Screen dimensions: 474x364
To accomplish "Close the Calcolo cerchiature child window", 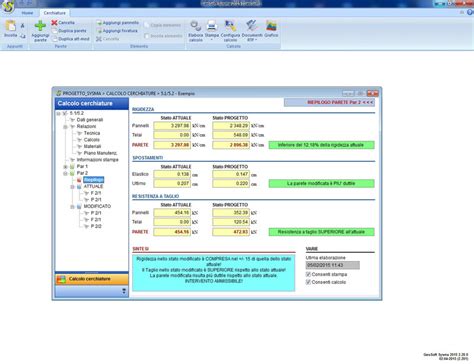I will coord(373,93).
